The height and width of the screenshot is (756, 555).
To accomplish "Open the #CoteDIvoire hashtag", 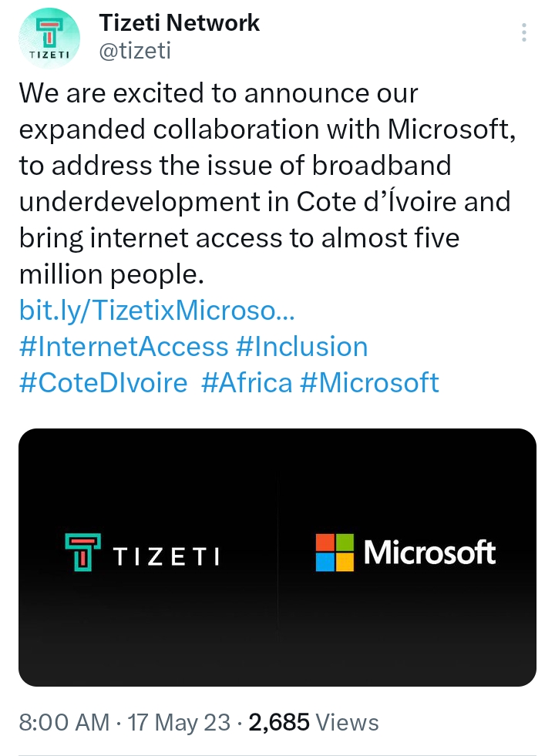I will 103,383.
